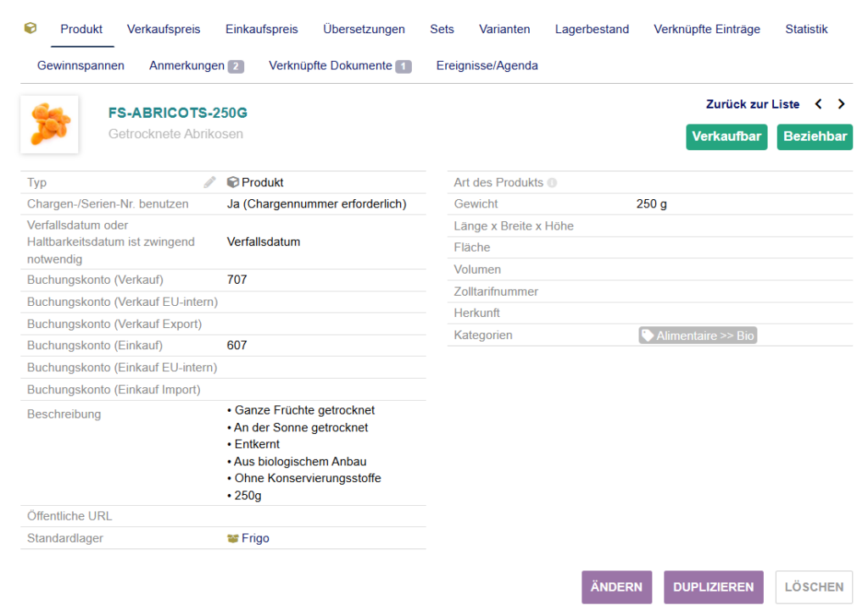
Task: Go to previous product with left arrow
Action: point(818,104)
